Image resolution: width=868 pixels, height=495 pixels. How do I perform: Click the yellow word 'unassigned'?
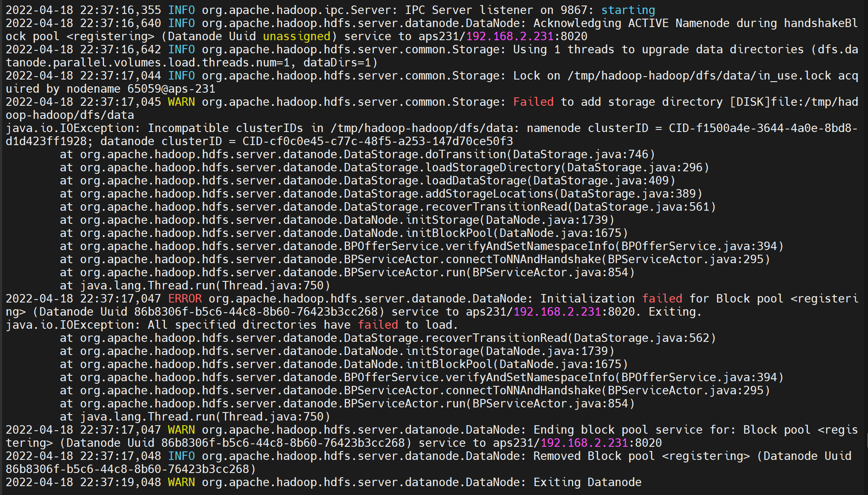tap(297, 36)
